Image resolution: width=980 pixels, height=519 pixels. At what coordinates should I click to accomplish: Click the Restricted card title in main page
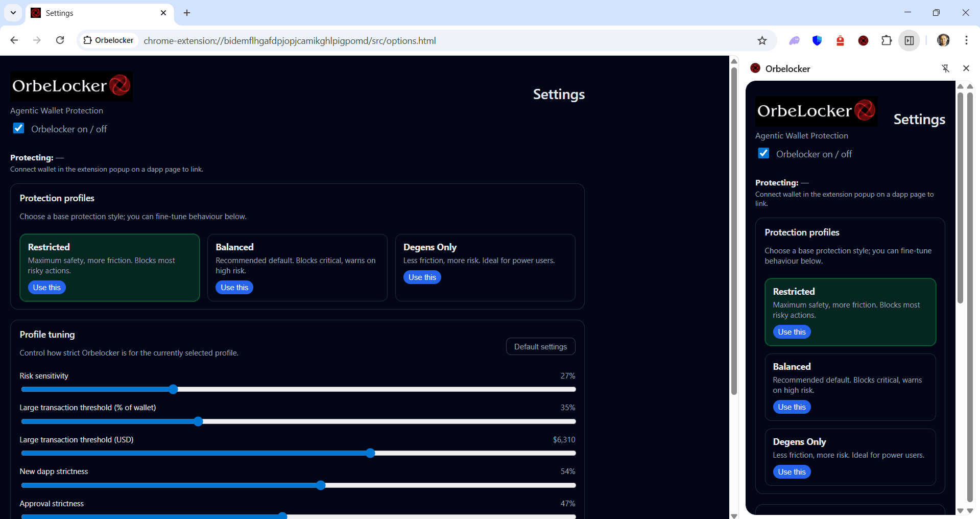(49, 247)
